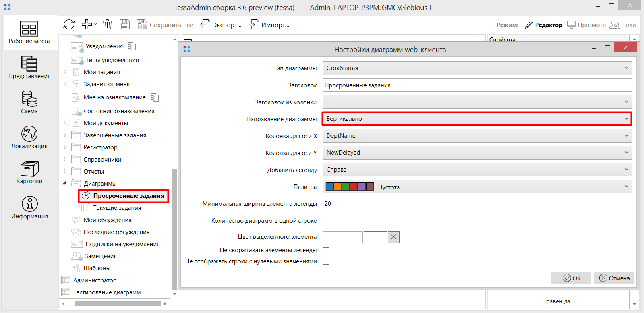Open the Направление диаграммы dropdown

click(477, 119)
